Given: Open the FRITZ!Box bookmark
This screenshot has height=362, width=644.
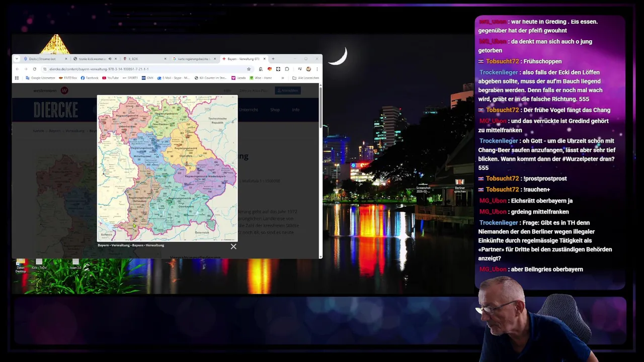Looking at the screenshot, I should (x=68, y=78).
